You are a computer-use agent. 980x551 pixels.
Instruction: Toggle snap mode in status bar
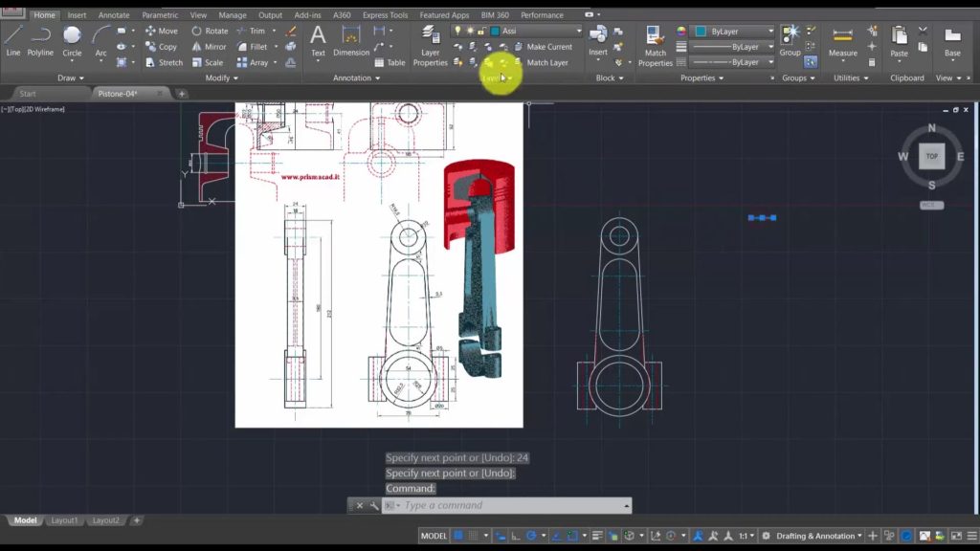473,536
